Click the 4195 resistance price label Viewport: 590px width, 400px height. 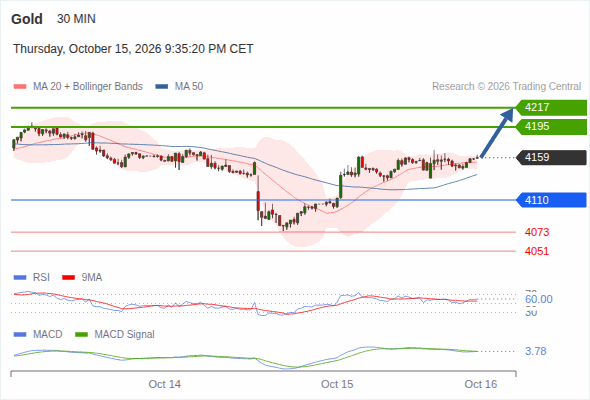tap(551, 126)
